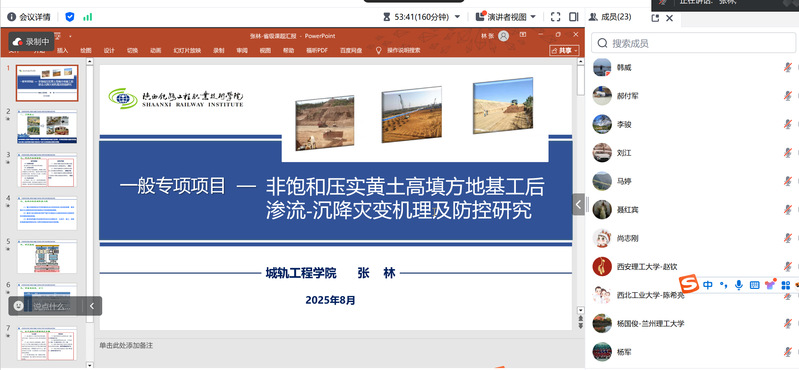Click the Sogou voice input microphone
The width and height of the screenshot is (799, 370).
[738, 285]
